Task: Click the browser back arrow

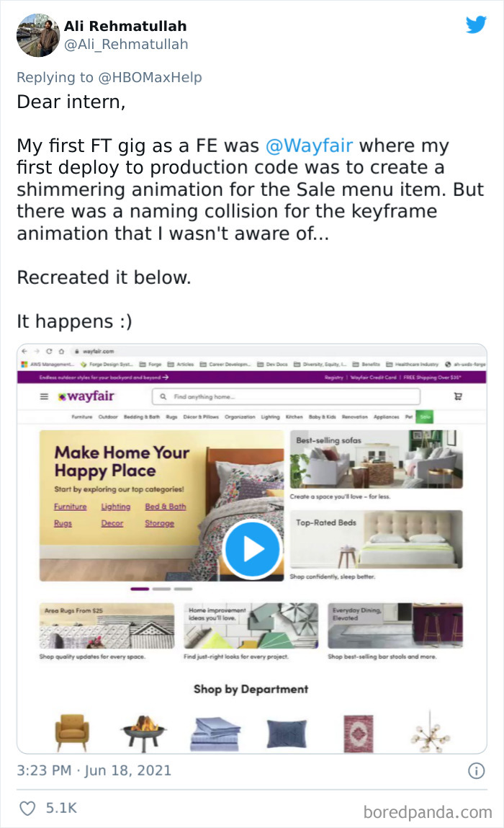Action: [24, 351]
